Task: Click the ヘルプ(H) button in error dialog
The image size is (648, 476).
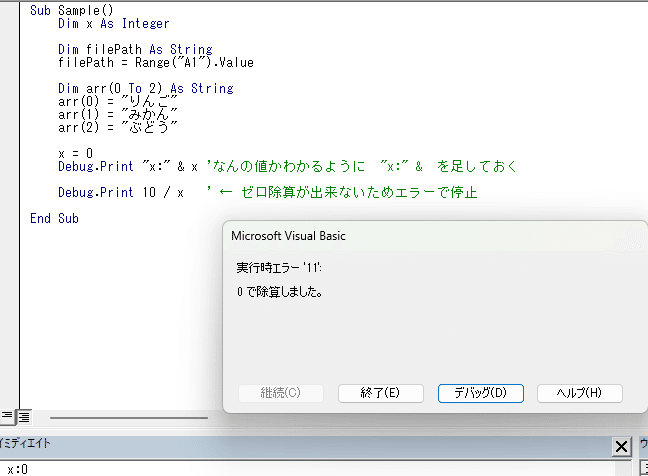Action: 579,393
